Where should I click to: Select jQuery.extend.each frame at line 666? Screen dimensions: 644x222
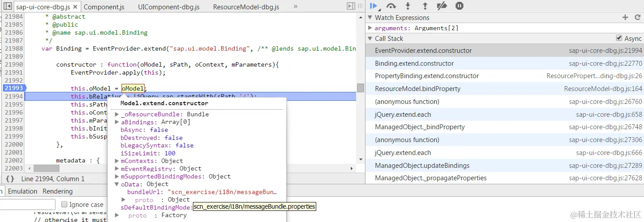[x=505, y=153]
